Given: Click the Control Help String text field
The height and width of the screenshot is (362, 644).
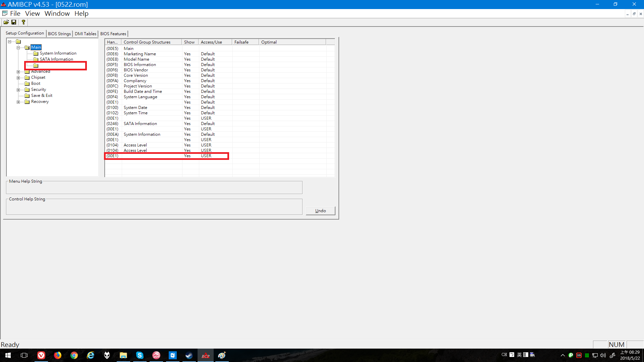Looking at the screenshot, I should pyautogui.click(x=154, y=207).
